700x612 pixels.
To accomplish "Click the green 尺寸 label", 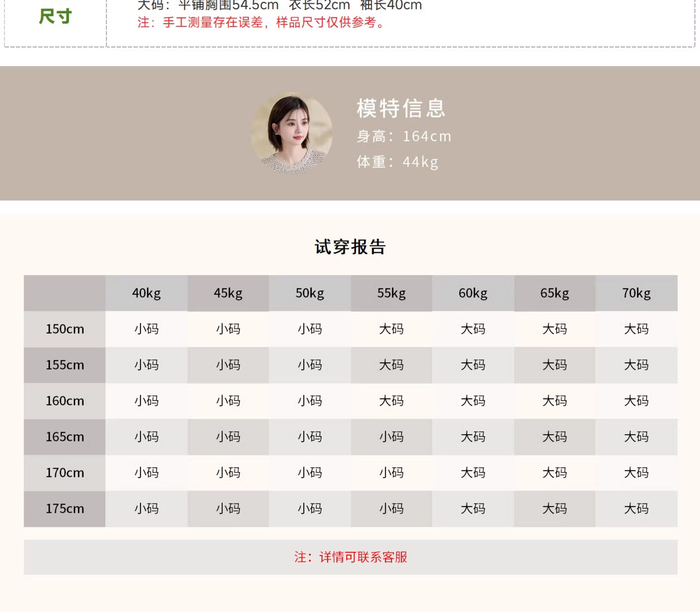I will 55,16.
